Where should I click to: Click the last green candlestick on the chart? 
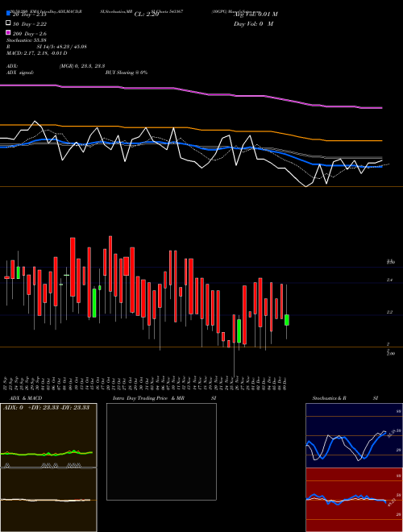tap(287, 320)
